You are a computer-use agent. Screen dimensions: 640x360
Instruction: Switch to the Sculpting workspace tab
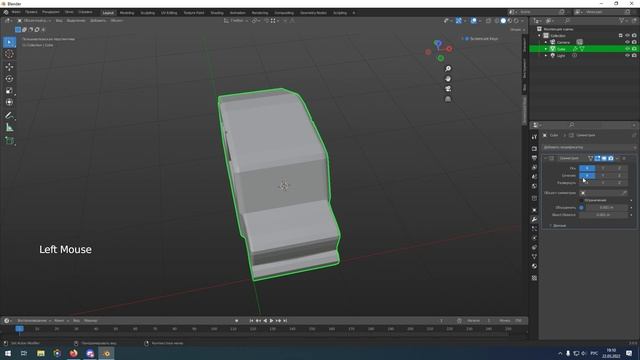click(147, 13)
